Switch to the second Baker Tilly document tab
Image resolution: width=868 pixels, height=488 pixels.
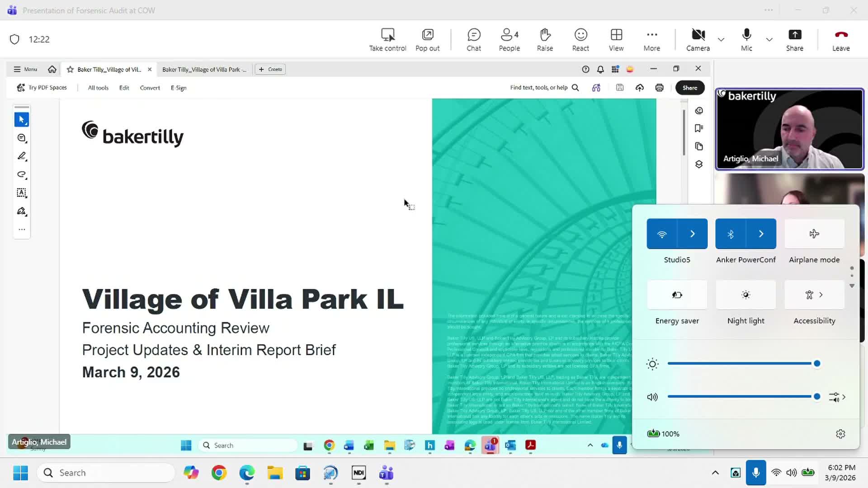204,69
